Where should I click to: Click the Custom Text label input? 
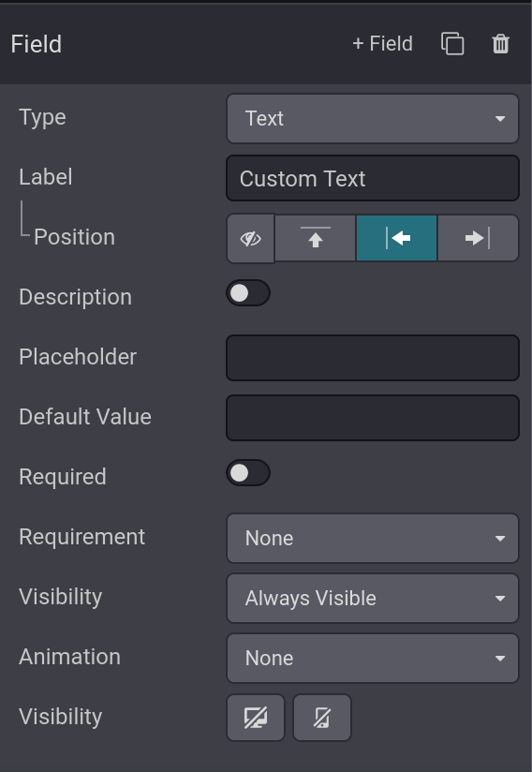point(373,178)
